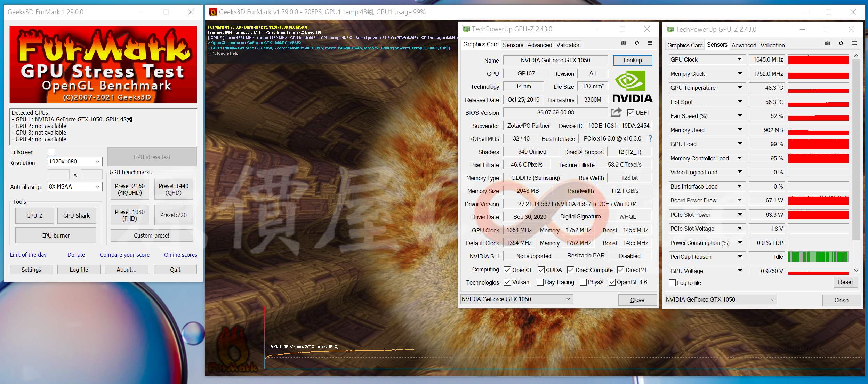
Task: Click the Log file button
Action: tap(79, 270)
